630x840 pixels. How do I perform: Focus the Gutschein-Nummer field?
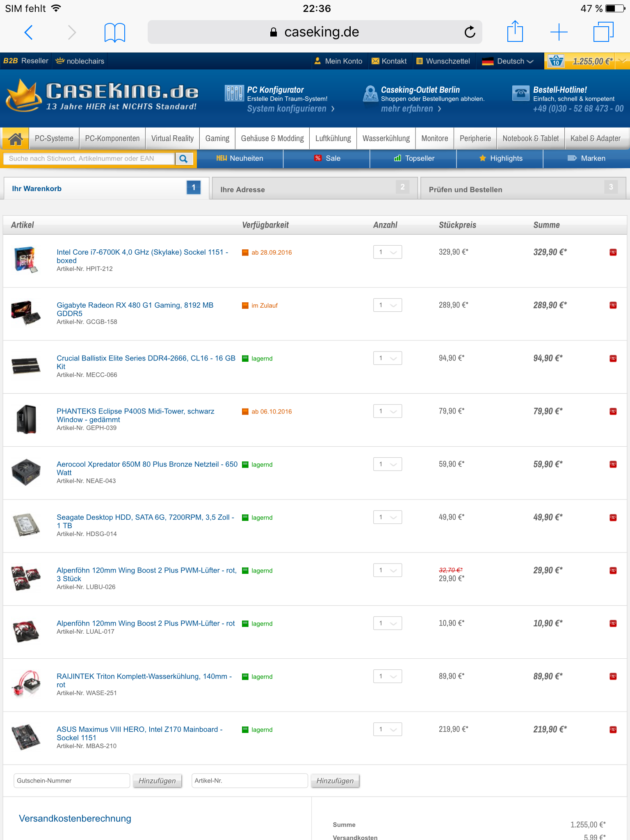pos(72,781)
